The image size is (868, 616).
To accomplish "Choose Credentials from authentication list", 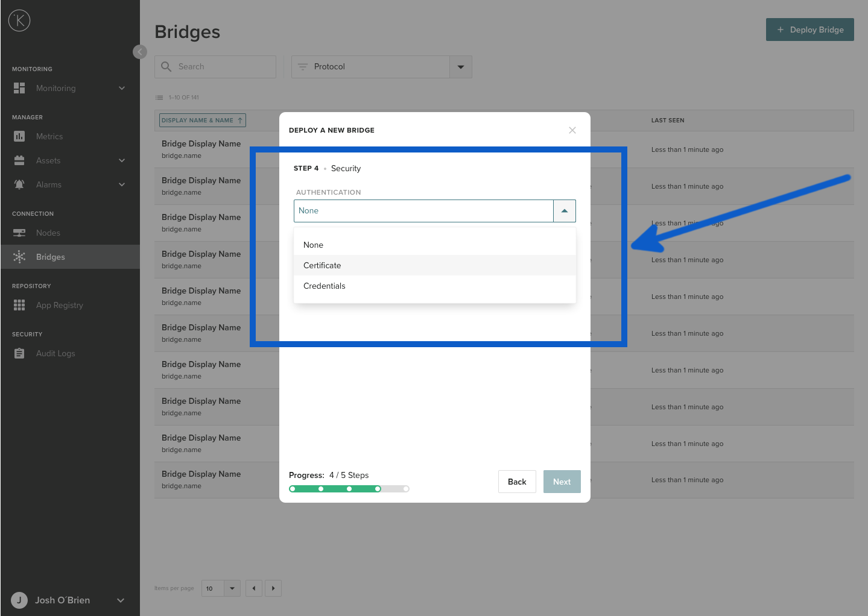I will (325, 286).
